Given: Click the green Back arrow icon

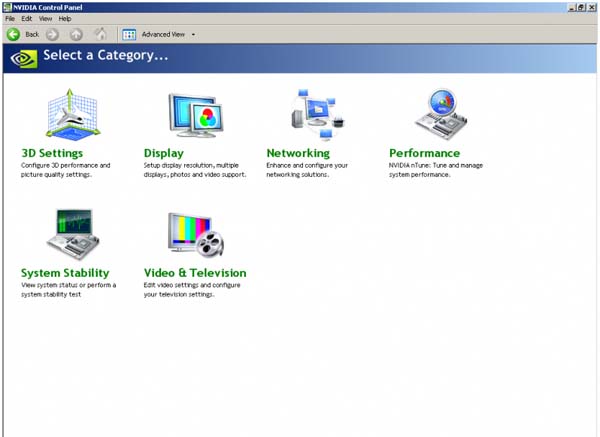Looking at the screenshot, I should [x=13, y=34].
